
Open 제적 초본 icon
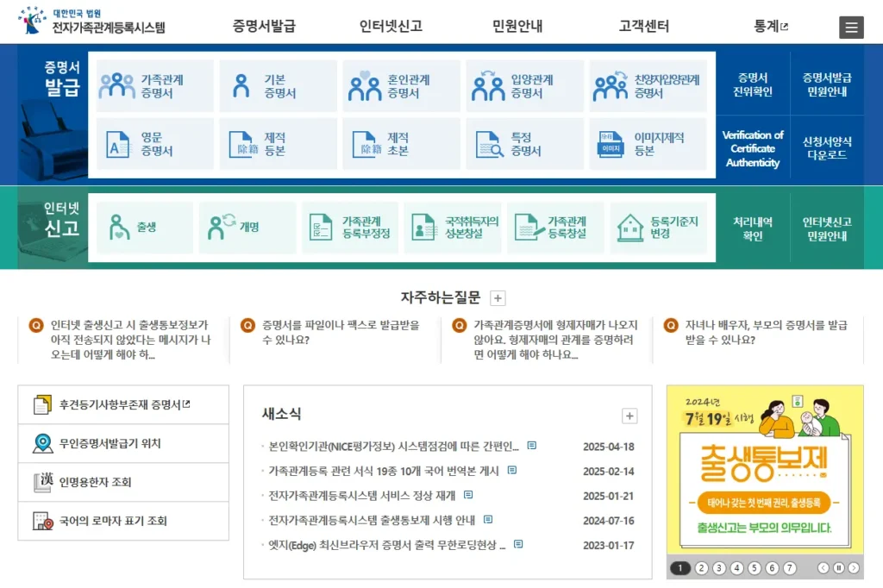click(366, 144)
